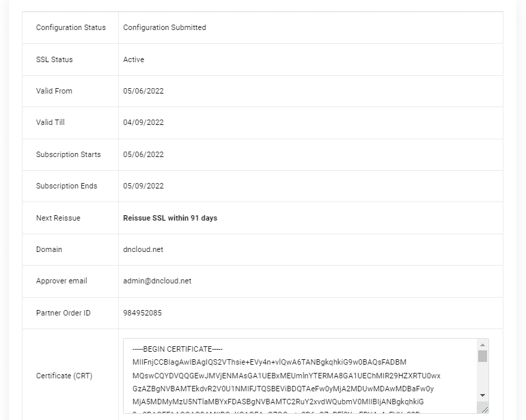Click the certificate box scroll-down arrow
Image resolution: width=526 pixels, height=420 pixels.
(483, 395)
